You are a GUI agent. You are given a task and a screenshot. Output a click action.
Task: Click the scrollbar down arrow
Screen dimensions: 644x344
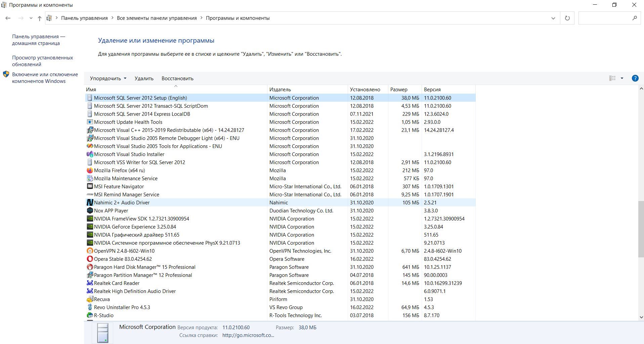tap(641, 317)
